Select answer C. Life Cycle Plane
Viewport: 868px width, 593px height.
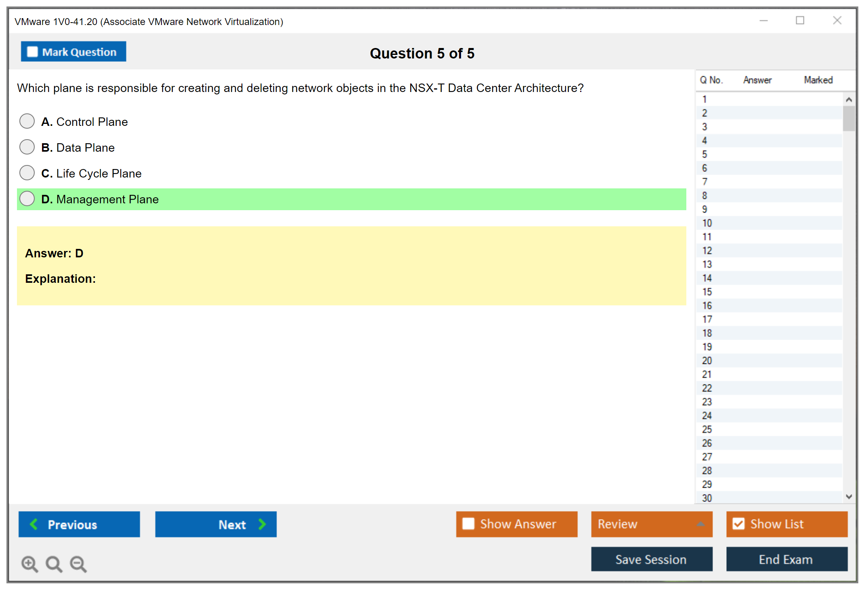coord(27,173)
